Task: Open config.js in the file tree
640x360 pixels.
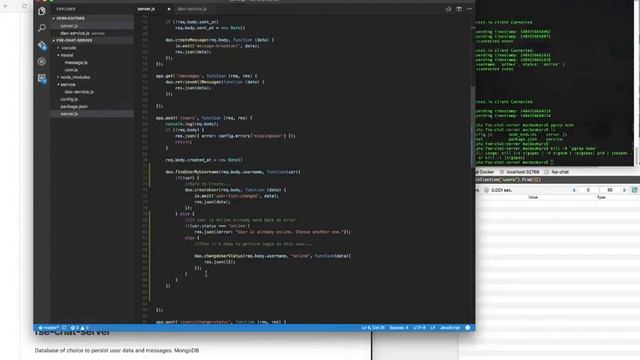Action: point(69,99)
